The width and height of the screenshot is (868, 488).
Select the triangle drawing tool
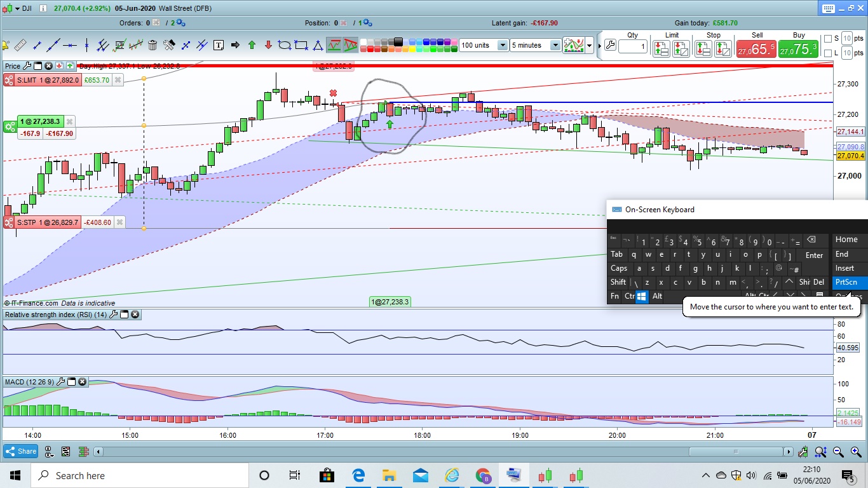318,45
